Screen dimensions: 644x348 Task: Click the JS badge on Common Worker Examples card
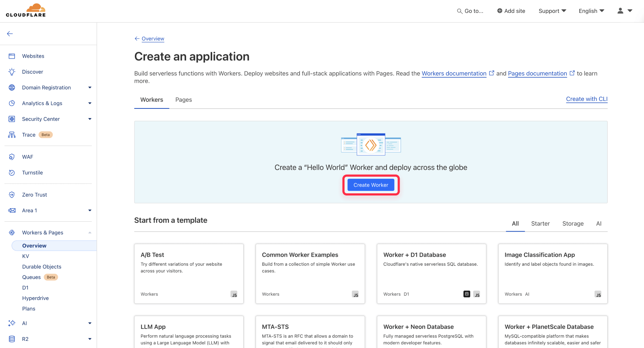point(355,294)
